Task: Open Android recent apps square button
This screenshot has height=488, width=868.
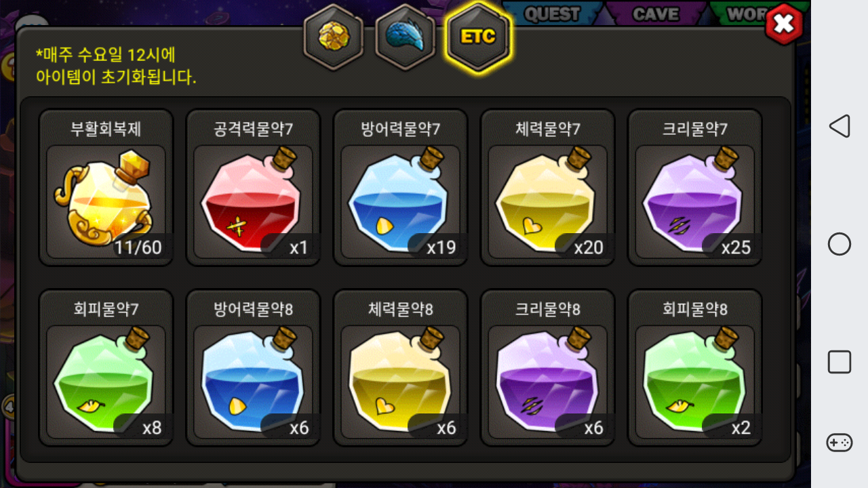Action: (x=840, y=362)
